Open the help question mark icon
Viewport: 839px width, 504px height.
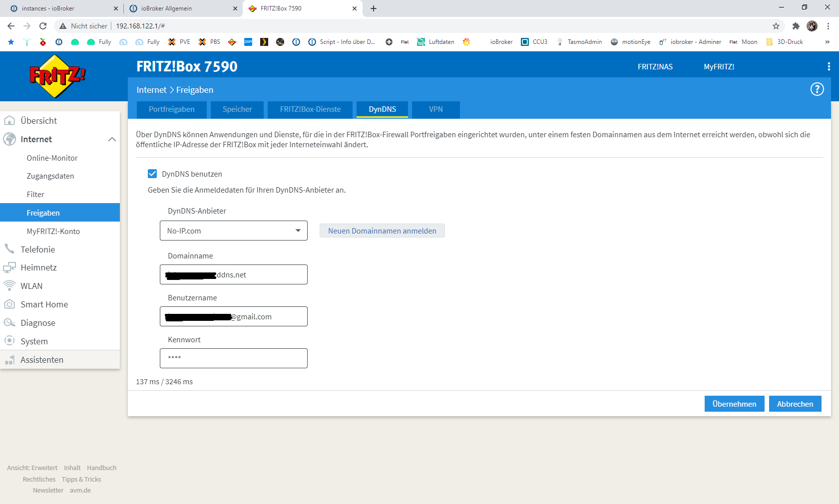point(817,89)
